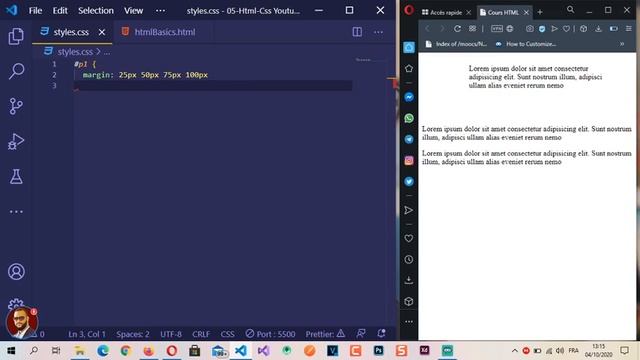
Task: Change line endings via CRLF entry
Action: pos(201,334)
